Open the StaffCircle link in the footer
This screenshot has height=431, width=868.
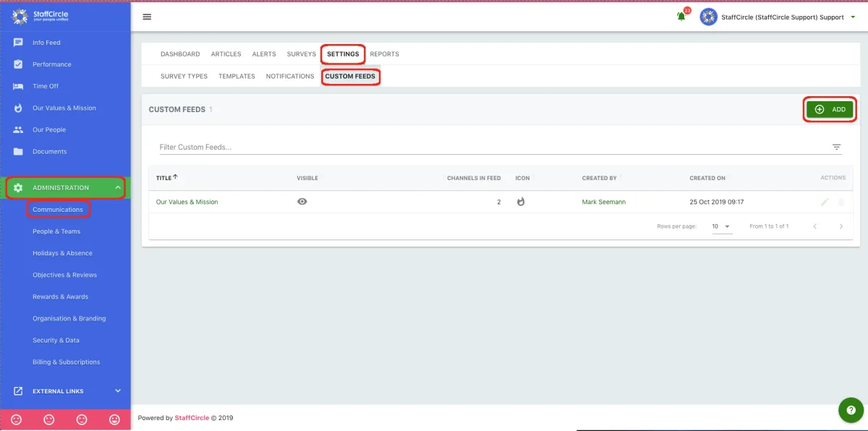(x=192, y=418)
